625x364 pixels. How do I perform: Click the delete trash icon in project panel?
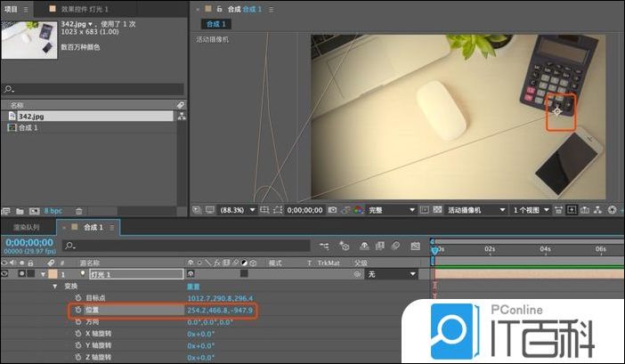[x=78, y=211]
